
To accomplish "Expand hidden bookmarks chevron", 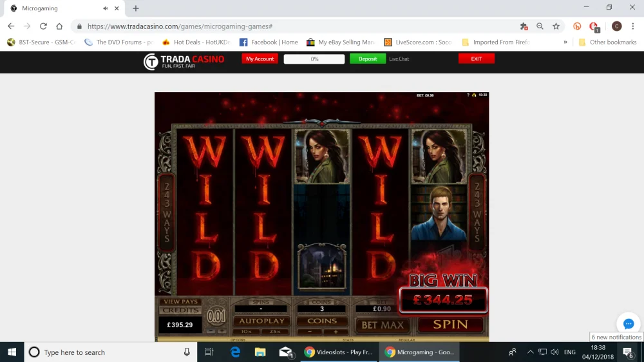I will click(565, 42).
